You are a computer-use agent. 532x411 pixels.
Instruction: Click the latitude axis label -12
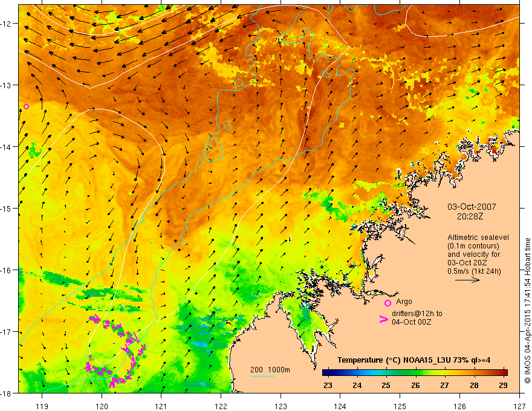coord(7,24)
